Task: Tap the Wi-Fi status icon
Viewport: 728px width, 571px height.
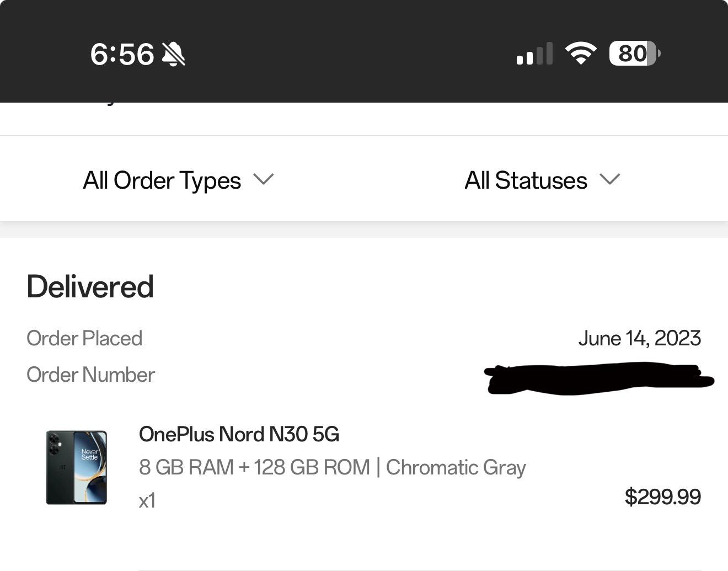Action: click(x=581, y=54)
